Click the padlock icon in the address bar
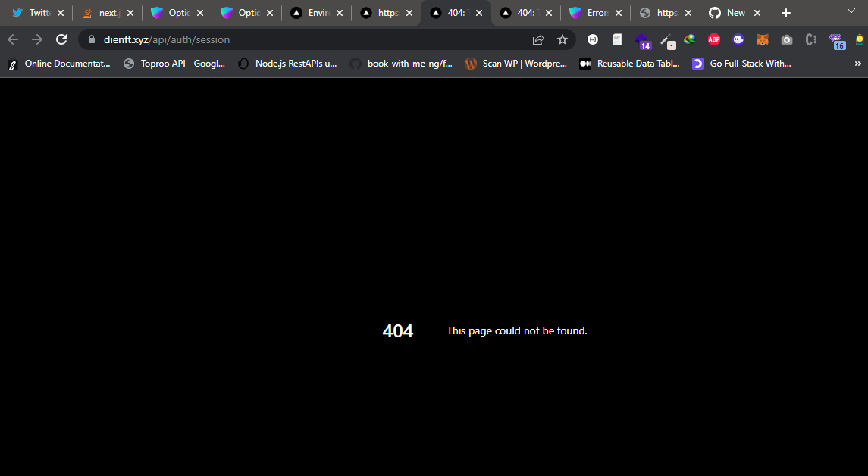The width and height of the screenshot is (868, 476). (x=90, y=39)
